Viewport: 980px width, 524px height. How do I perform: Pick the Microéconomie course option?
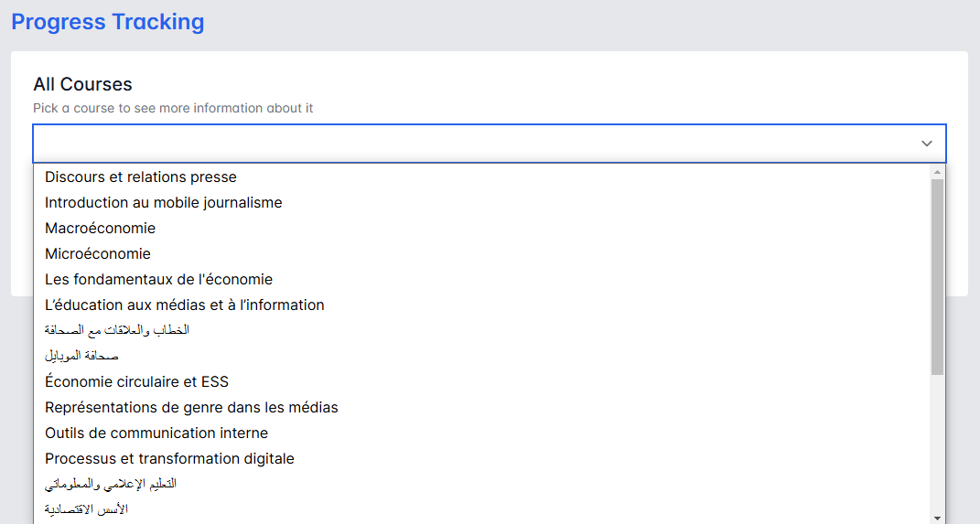tap(98, 254)
